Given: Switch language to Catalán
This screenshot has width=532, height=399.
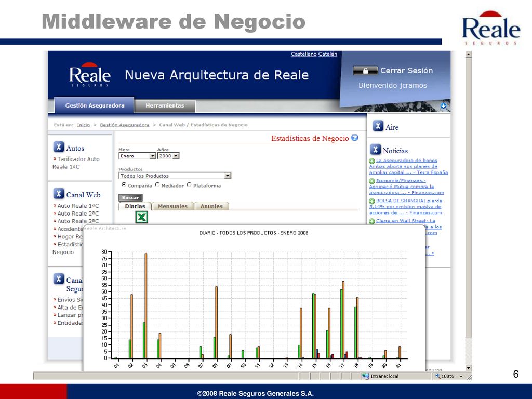Looking at the screenshot, I should (x=327, y=54).
